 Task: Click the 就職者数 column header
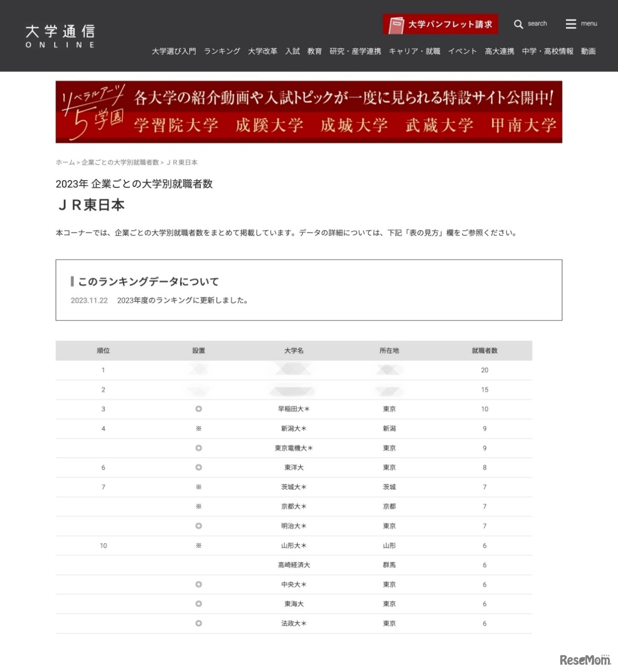tap(484, 351)
